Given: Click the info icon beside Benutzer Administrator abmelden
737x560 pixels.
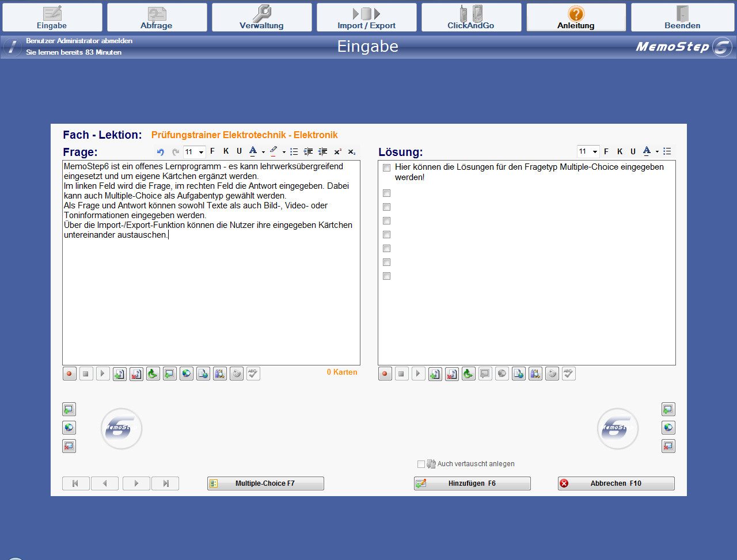Looking at the screenshot, I should point(12,47).
